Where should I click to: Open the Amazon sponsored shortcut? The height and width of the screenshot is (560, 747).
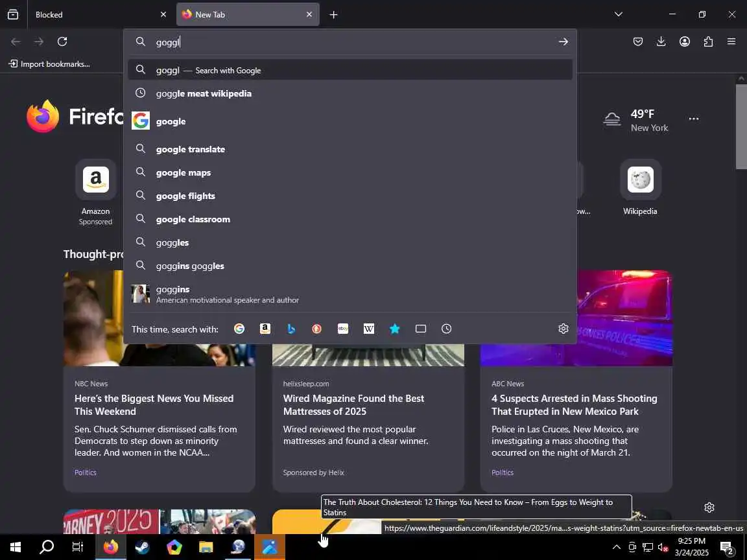96,193
